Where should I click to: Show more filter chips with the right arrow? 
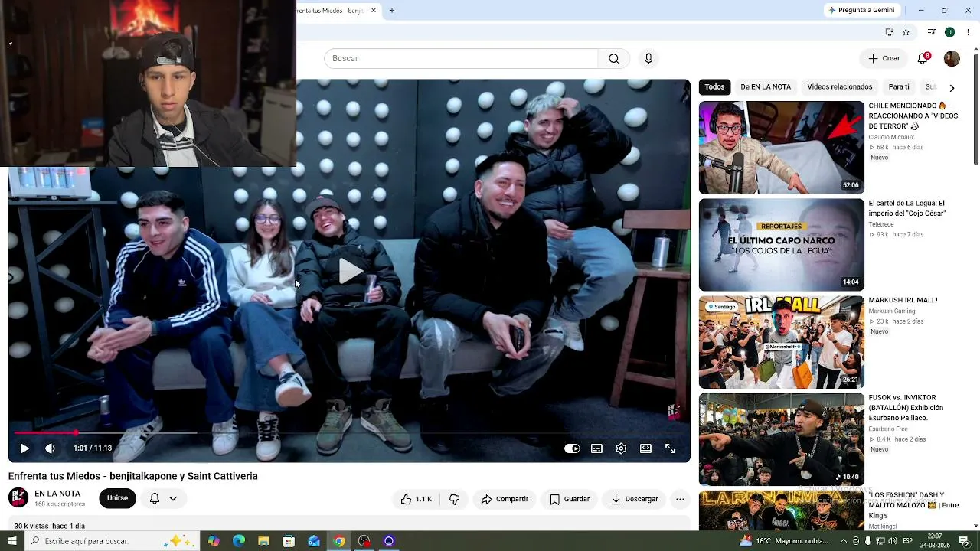coord(952,87)
